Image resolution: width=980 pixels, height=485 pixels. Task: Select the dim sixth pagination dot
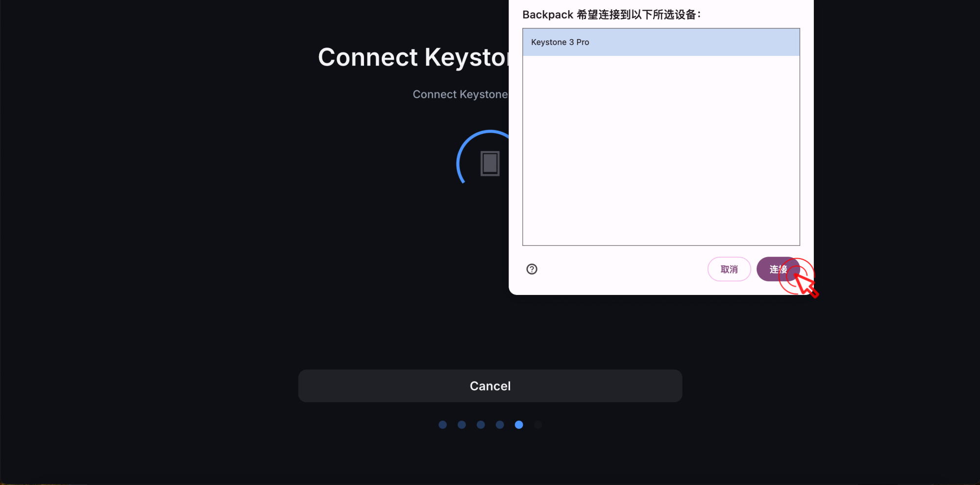pyautogui.click(x=538, y=425)
